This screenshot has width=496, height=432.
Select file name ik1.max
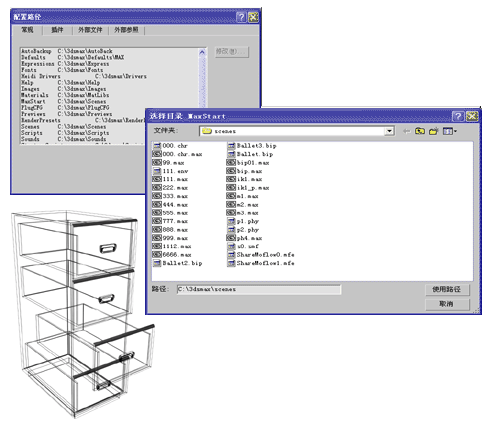click(x=249, y=179)
